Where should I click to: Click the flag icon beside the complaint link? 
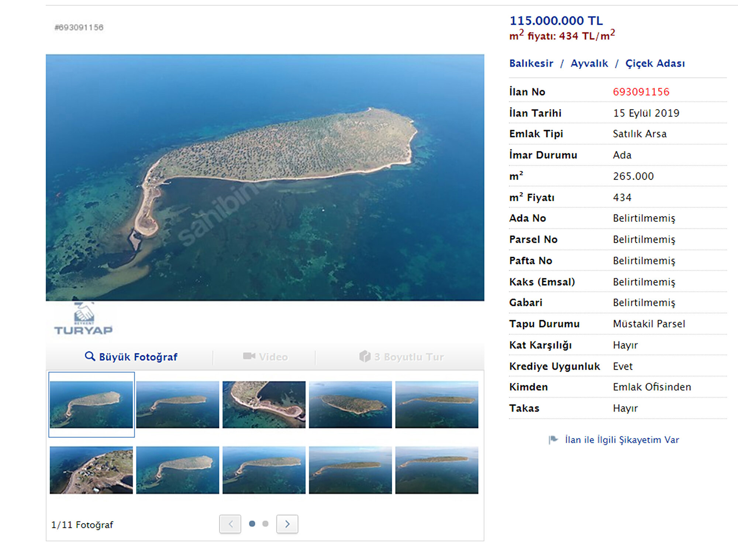(x=553, y=440)
